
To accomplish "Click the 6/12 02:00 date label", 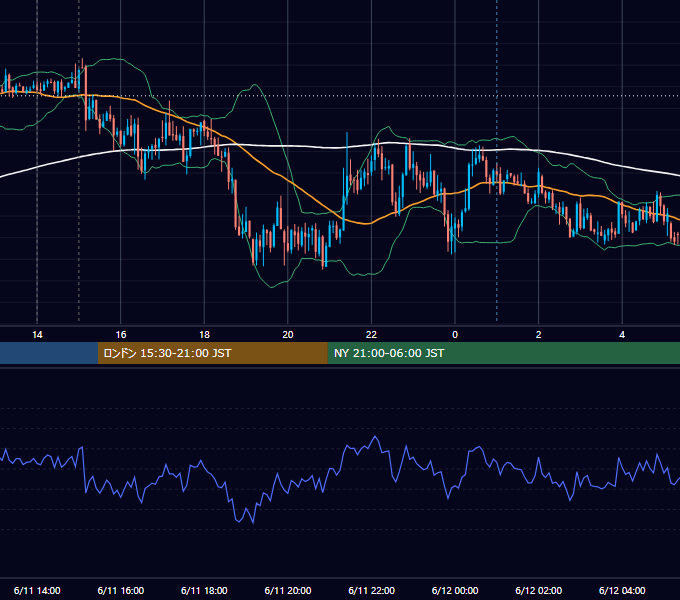I will pyautogui.click(x=539, y=590).
